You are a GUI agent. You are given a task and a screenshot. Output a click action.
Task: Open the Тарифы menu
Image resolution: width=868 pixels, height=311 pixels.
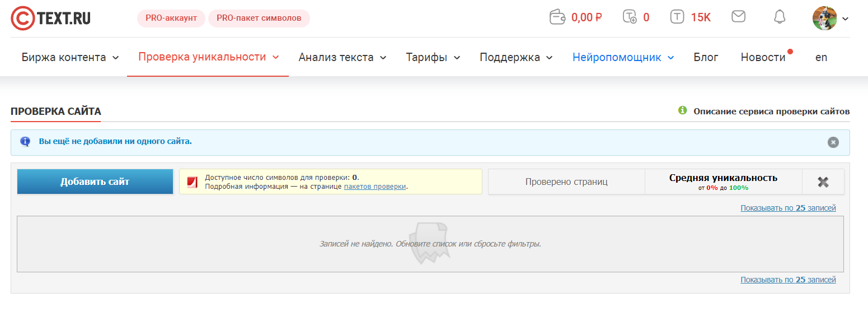coord(433,57)
